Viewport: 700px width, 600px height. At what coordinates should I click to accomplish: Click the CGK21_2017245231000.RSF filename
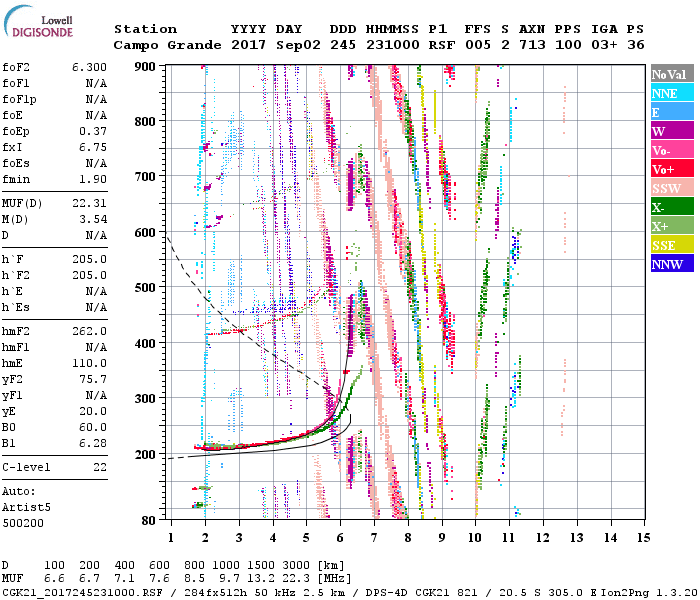click(83, 593)
